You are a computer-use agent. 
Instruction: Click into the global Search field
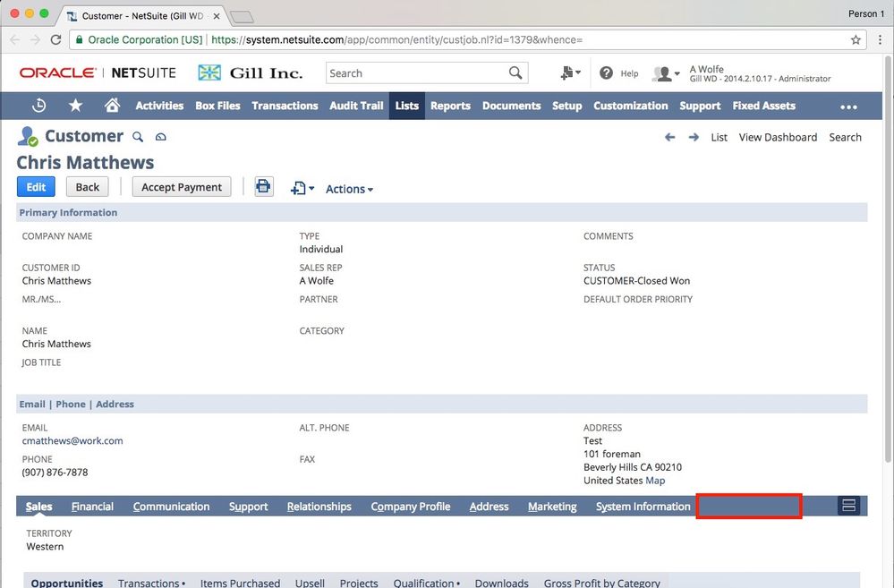(x=416, y=73)
